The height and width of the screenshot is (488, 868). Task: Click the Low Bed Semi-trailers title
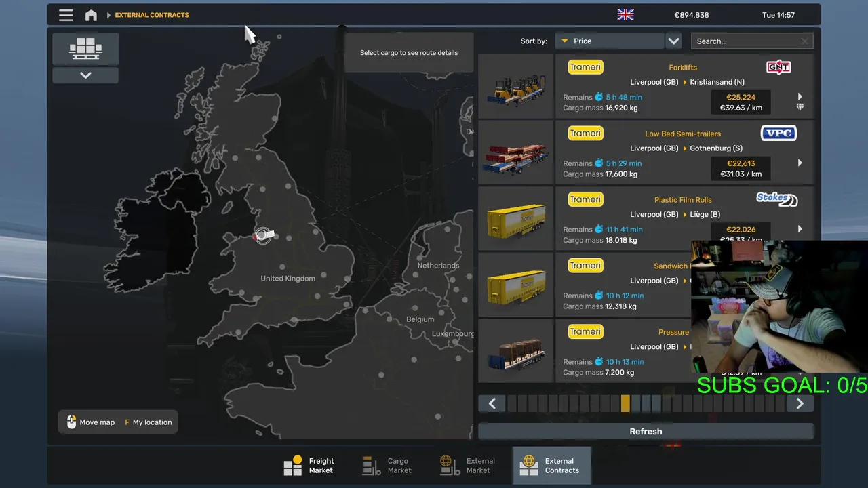(x=683, y=134)
